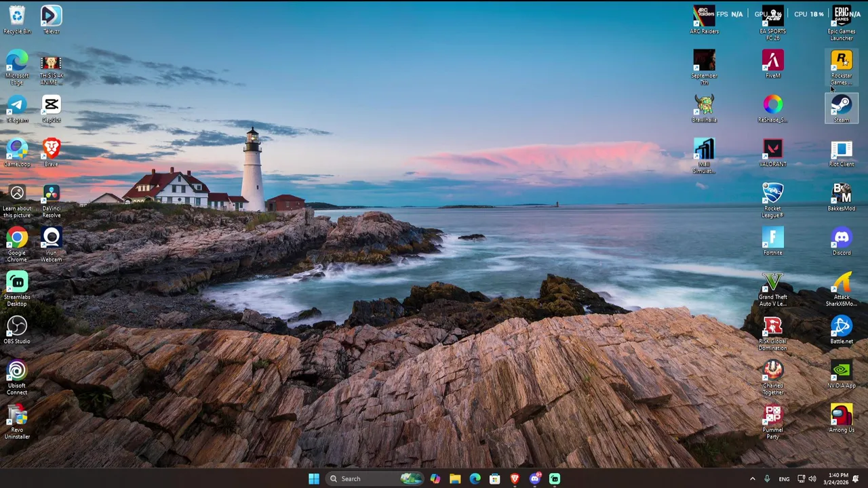This screenshot has width=868, height=488.
Task: Open the notification bell in the taskbar
Action: coord(856,479)
